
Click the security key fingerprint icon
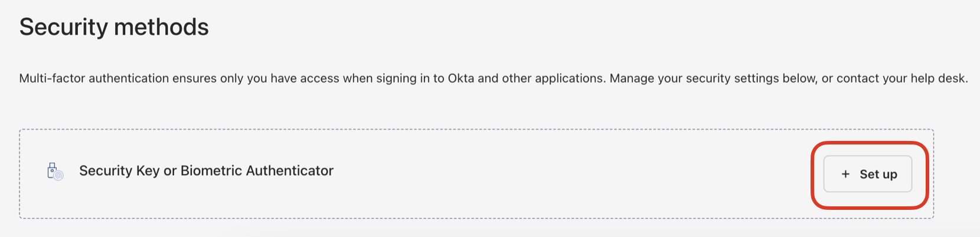click(58, 175)
